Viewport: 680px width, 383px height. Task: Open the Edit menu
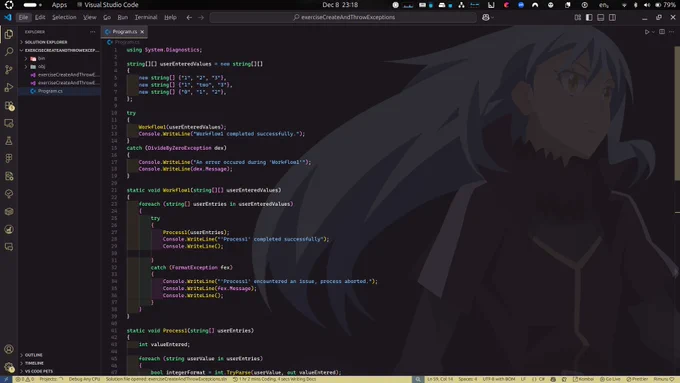[x=40, y=17]
